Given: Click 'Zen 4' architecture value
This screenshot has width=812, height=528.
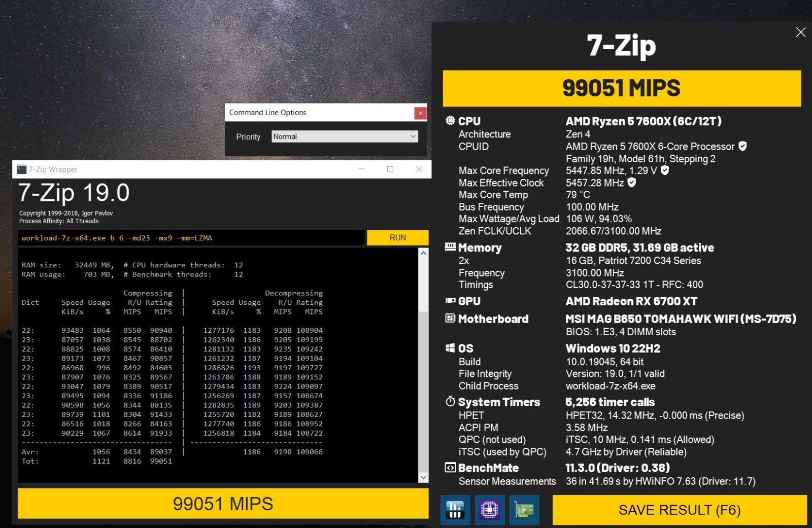Looking at the screenshot, I should point(578,134).
